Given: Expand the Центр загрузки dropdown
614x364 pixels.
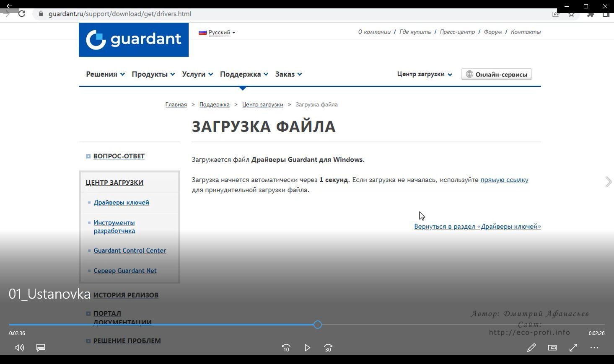Looking at the screenshot, I should 424,74.
